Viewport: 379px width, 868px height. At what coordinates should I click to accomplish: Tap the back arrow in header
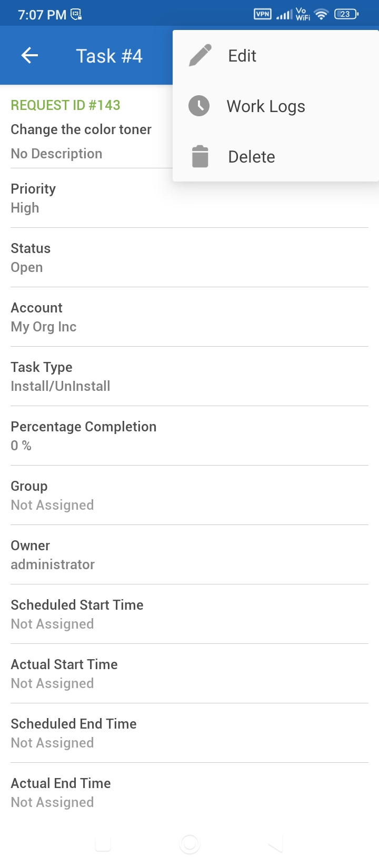pos(29,55)
